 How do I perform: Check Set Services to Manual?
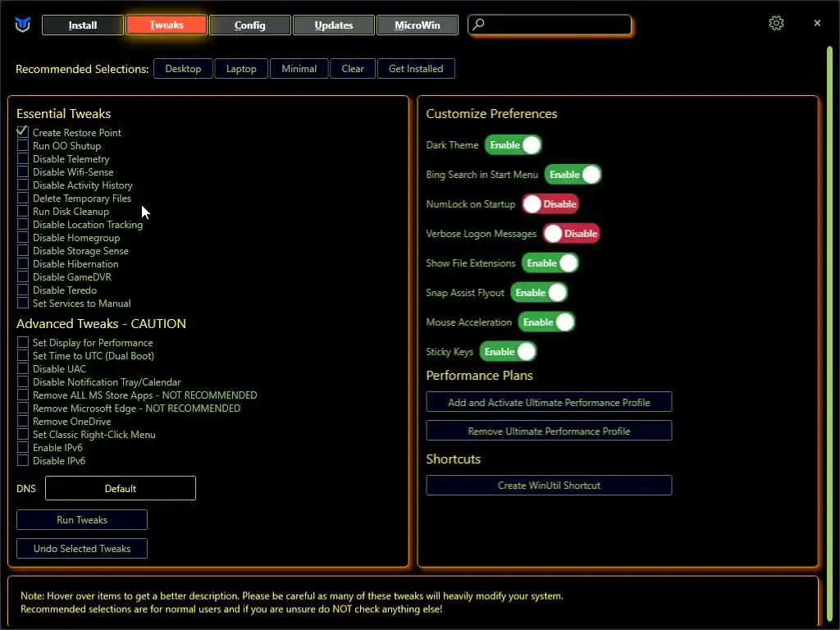(x=22, y=303)
